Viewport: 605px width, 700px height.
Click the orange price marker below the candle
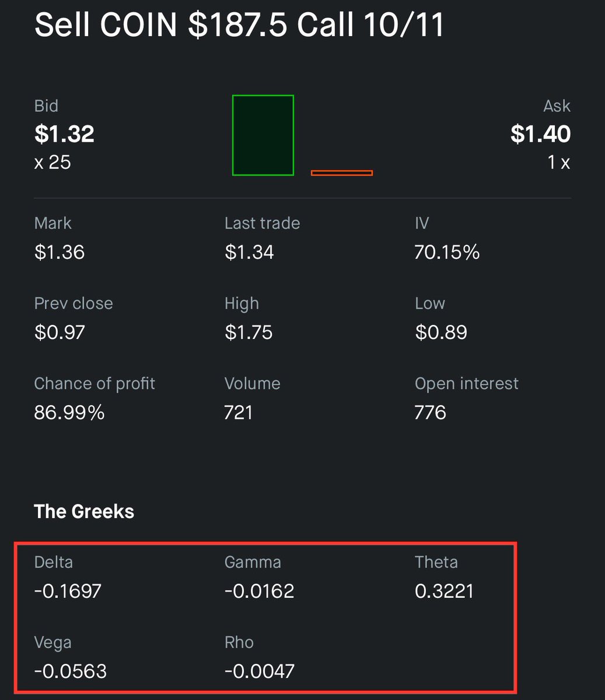coord(342,172)
